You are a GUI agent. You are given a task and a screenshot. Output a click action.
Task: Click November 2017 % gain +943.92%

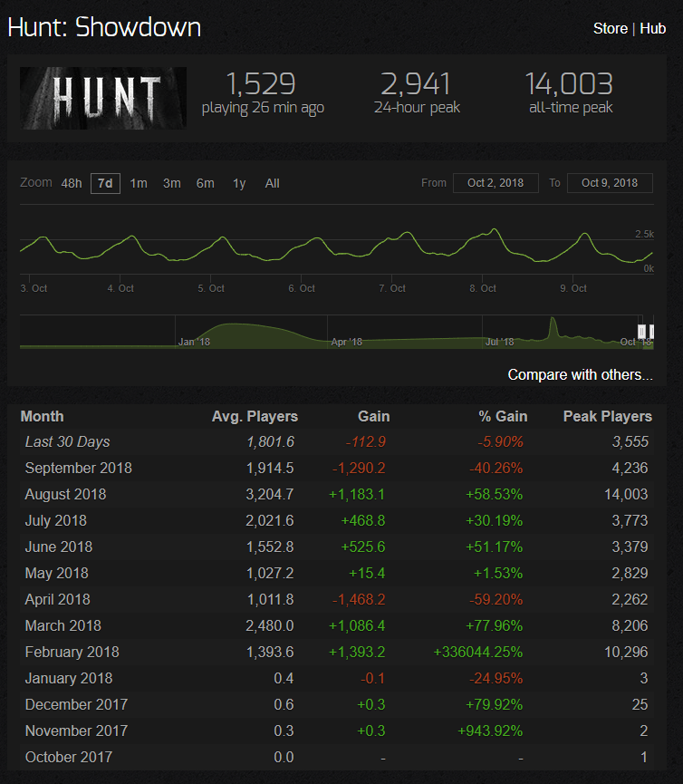pyautogui.click(x=490, y=731)
